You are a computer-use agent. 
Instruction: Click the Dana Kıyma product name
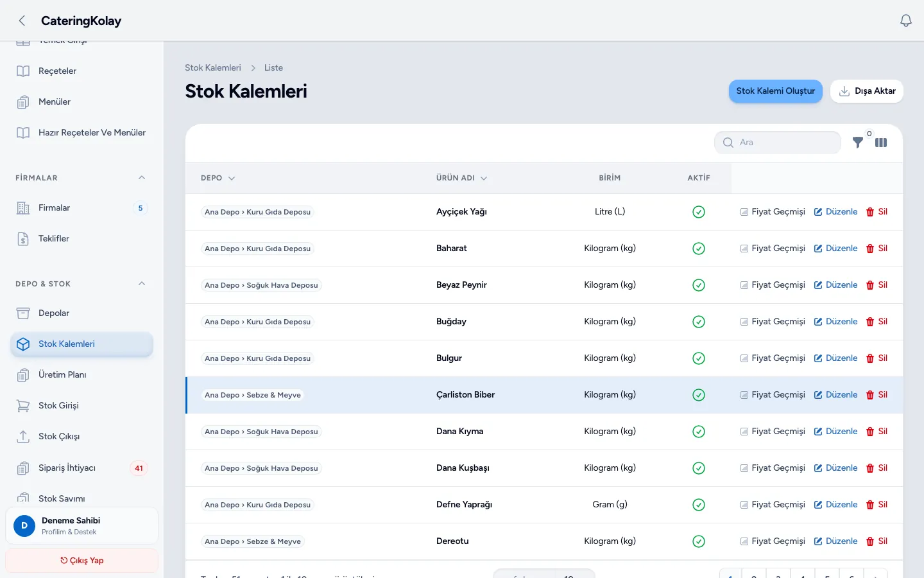(460, 432)
